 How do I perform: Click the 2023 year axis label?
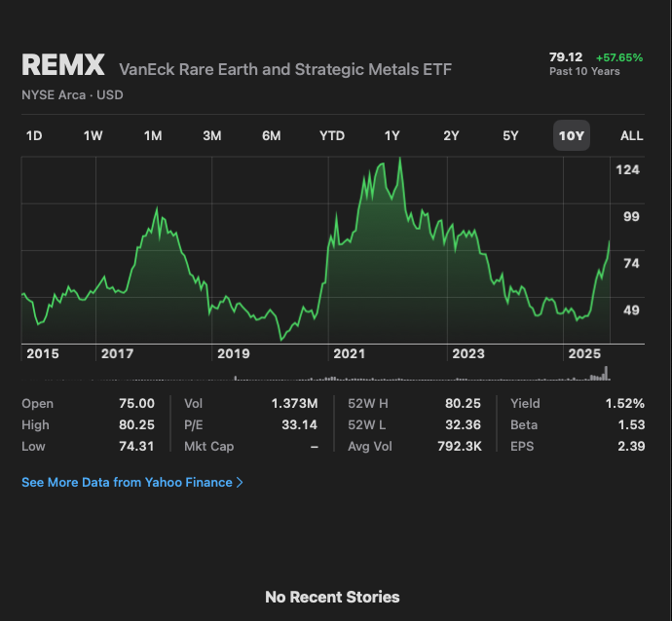point(468,353)
